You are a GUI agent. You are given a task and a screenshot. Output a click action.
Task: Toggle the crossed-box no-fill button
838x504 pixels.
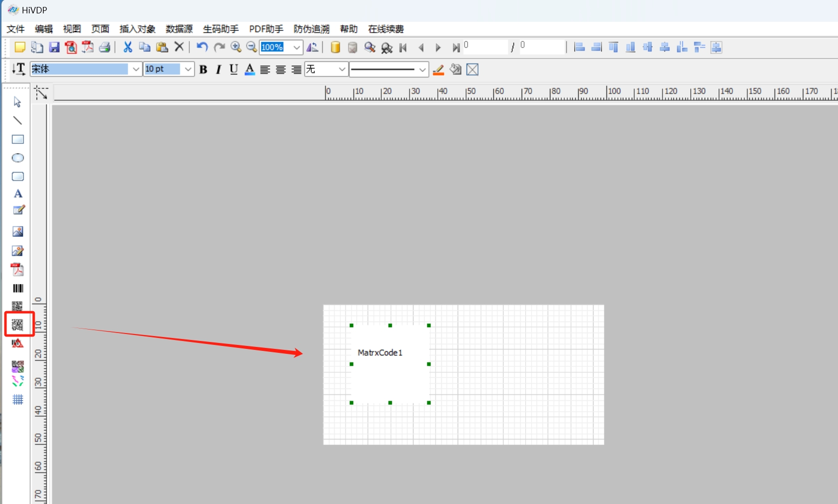point(473,69)
